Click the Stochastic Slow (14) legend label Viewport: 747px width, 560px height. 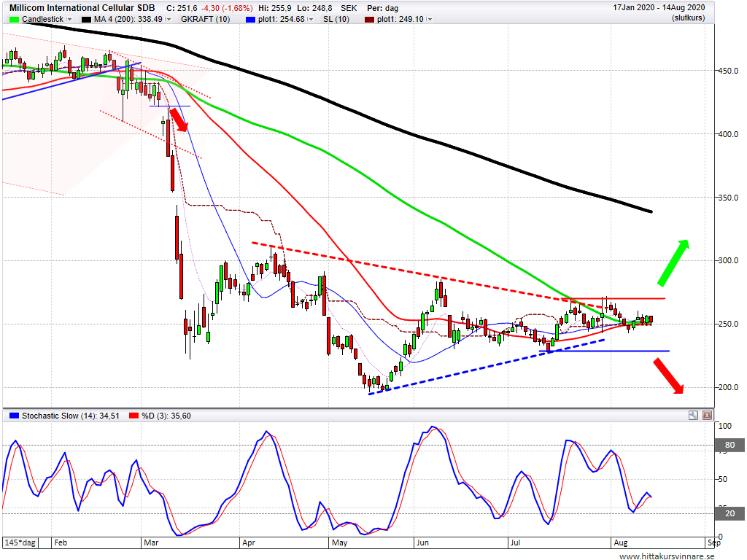[71, 416]
